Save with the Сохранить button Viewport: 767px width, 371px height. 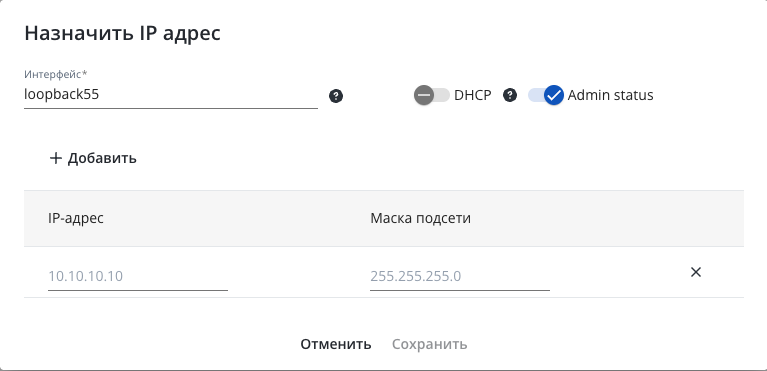pos(429,344)
